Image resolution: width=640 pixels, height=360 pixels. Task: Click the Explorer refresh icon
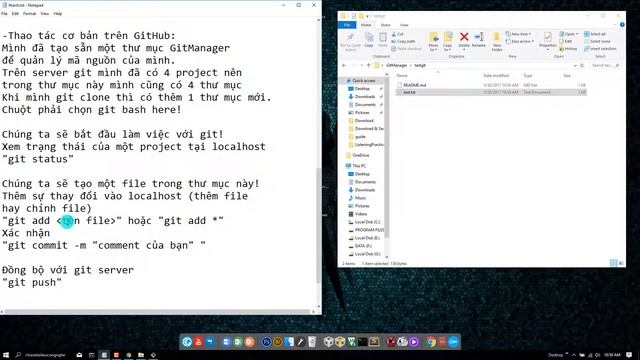click(x=582, y=66)
